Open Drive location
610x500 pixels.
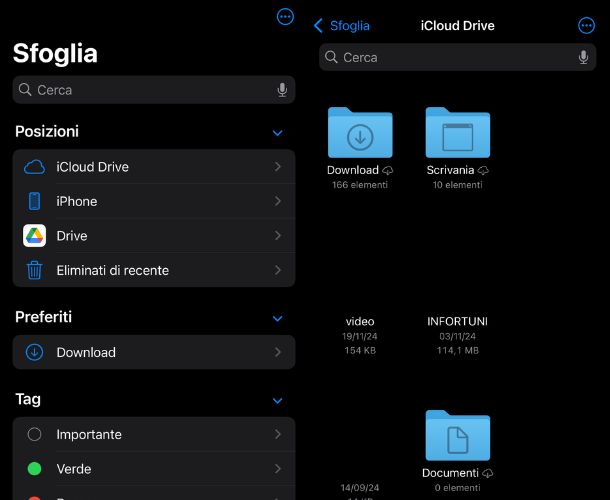154,235
